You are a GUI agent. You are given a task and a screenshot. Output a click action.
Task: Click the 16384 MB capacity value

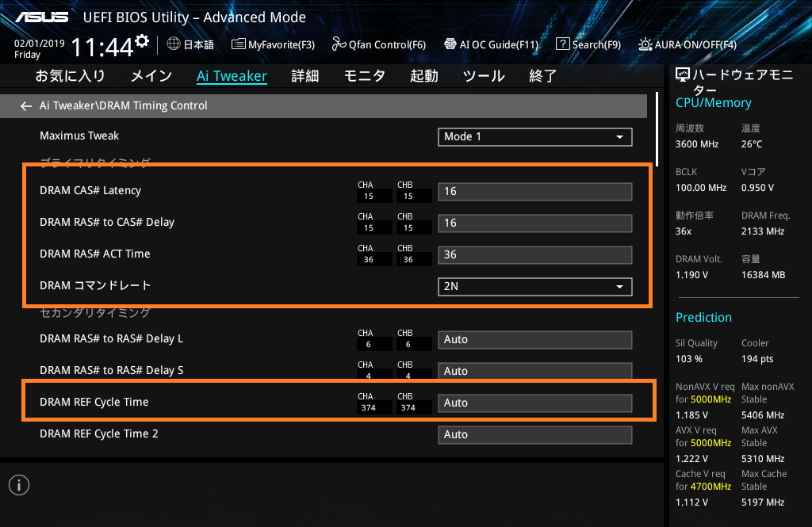tap(763, 274)
